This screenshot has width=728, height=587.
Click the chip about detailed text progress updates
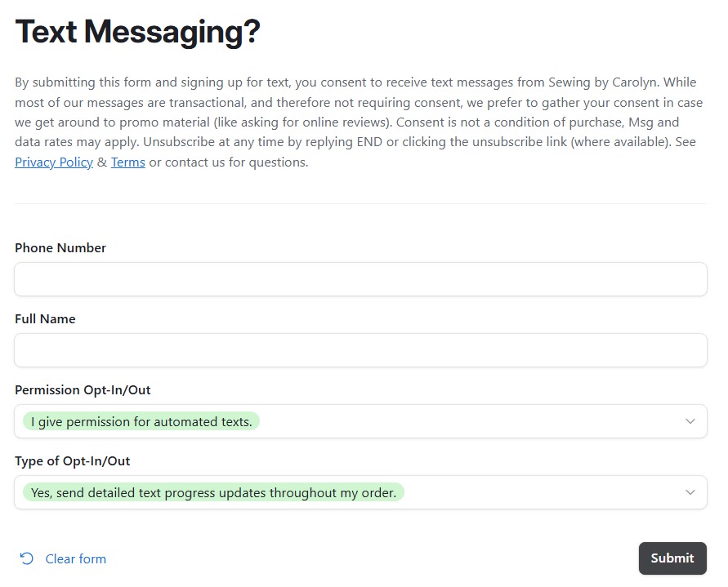213,492
